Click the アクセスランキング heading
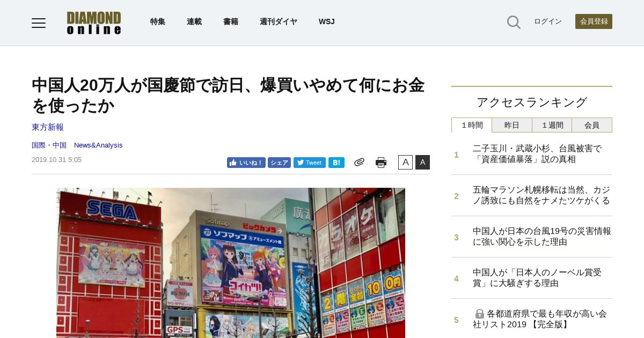 tap(532, 102)
